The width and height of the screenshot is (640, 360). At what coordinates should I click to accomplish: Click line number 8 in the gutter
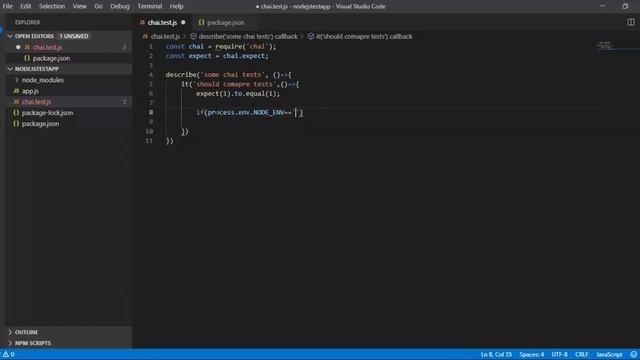tap(151, 112)
